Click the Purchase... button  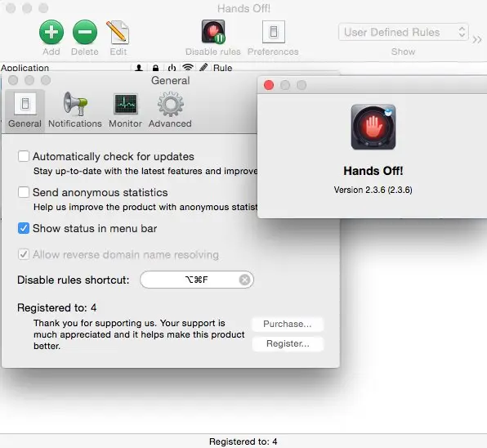(x=288, y=324)
